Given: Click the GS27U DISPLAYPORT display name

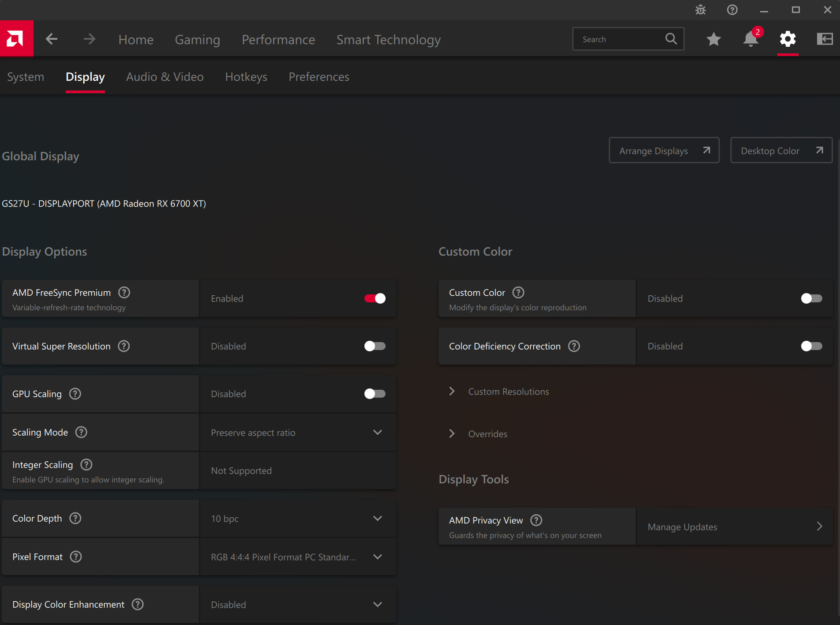Looking at the screenshot, I should point(104,203).
